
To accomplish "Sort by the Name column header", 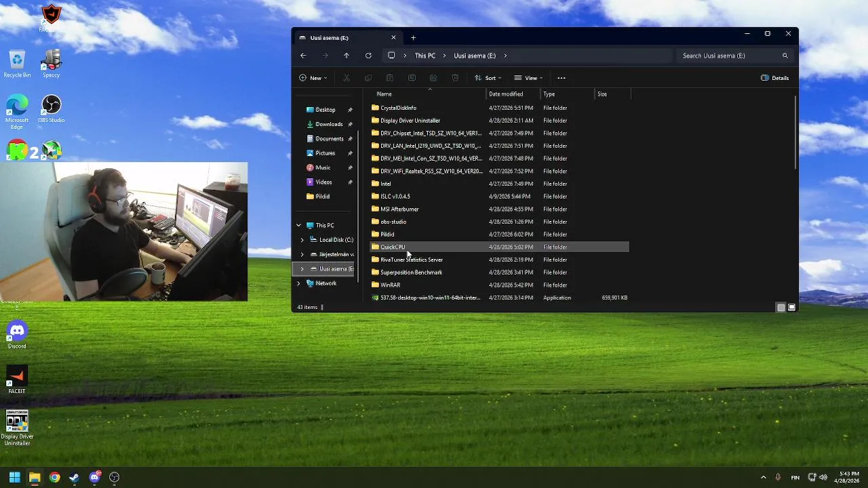I will click(x=429, y=94).
